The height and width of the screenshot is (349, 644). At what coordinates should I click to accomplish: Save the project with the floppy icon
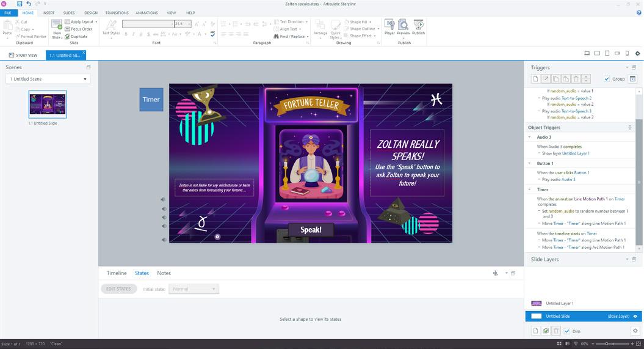(20, 4)
